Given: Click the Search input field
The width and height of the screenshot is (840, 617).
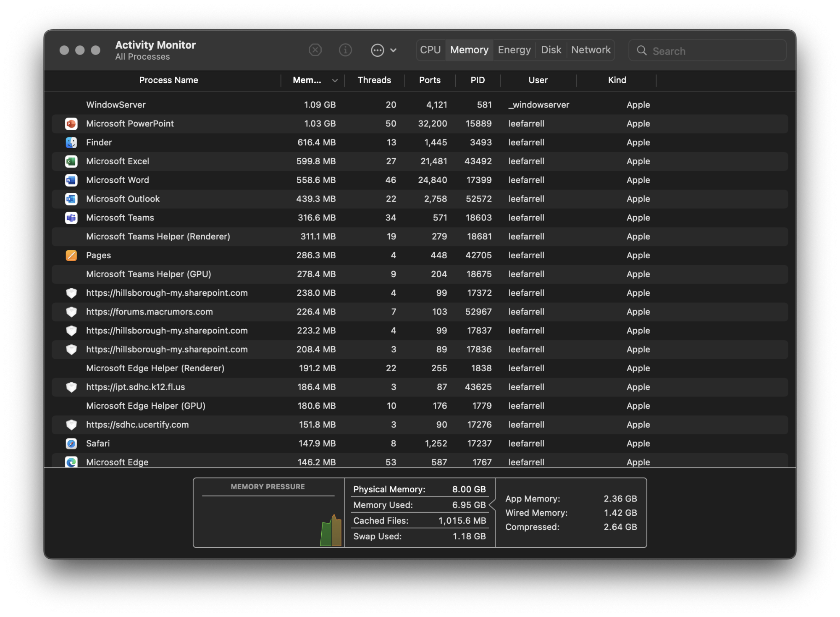Looking at the screenshot, I should (x=714, y=51).
